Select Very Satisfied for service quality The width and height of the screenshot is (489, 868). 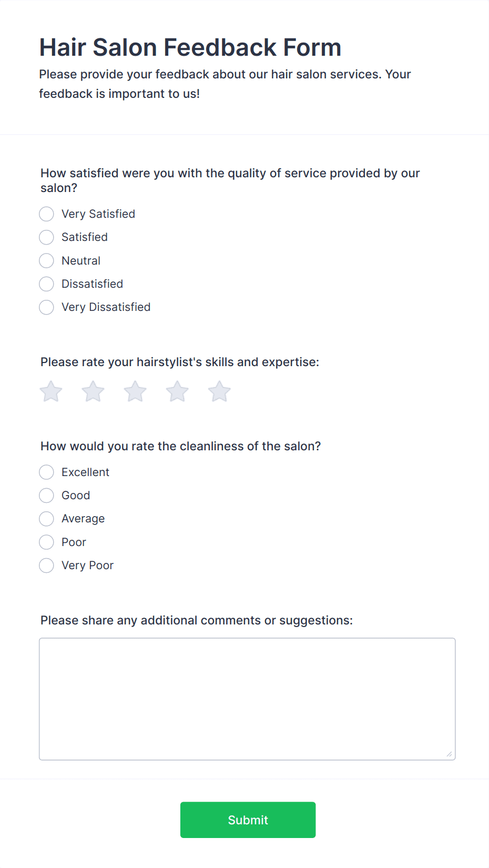46,214
